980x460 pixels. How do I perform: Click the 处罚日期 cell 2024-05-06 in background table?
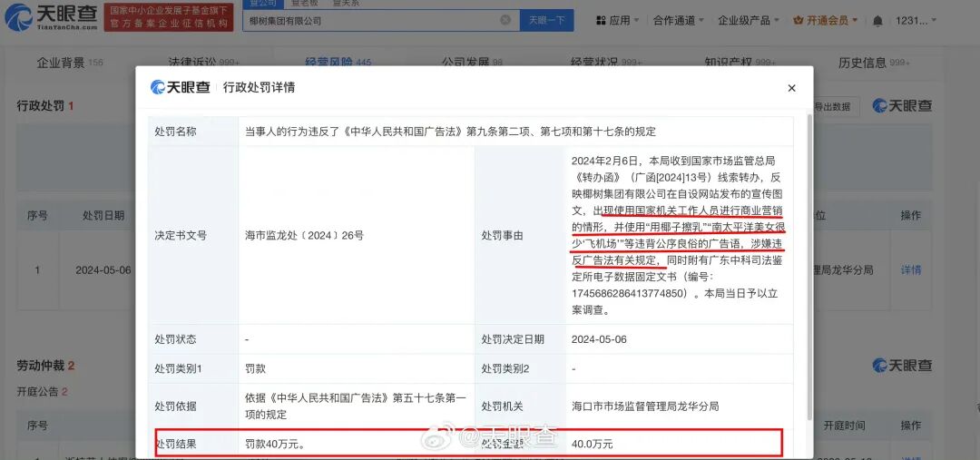(103, 270)
